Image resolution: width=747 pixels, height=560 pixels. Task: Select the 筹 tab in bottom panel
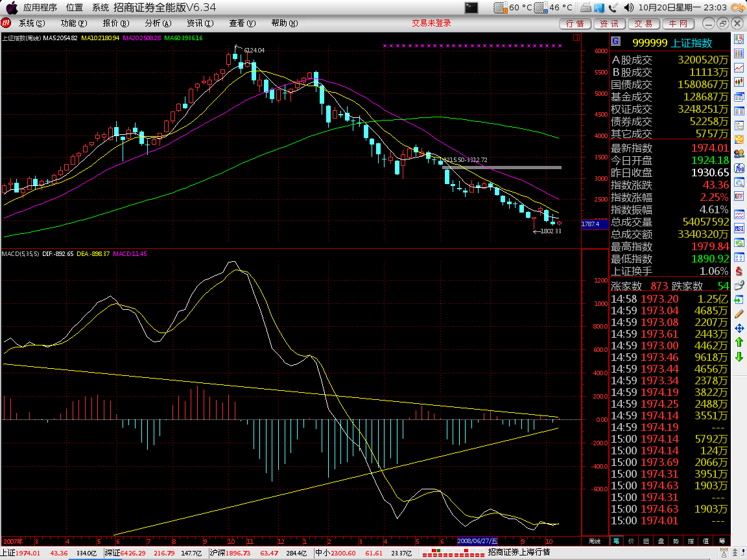[x=722, y=541]
